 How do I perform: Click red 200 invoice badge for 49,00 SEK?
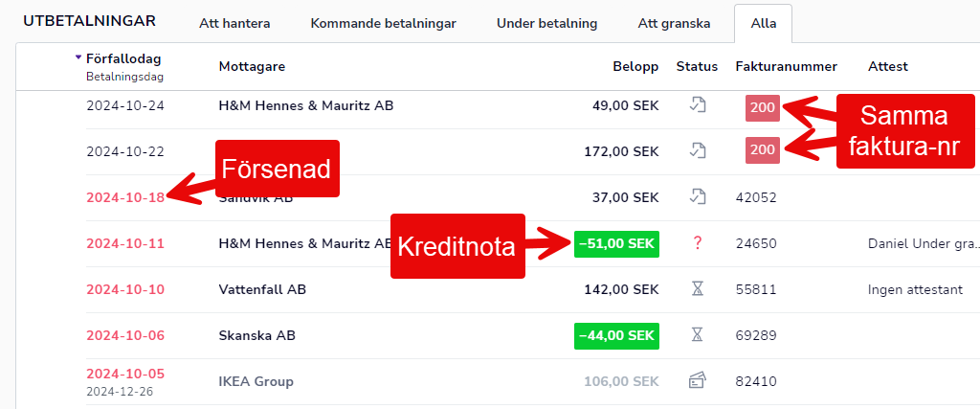tap(763, 107)
